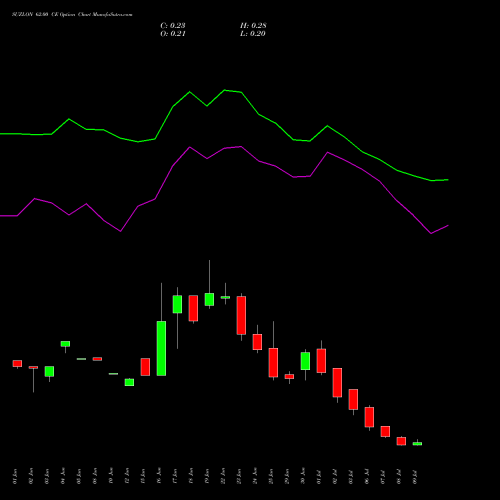Click the green candle above 30 Jun
Viewport: 500px width, 500px height.
(305, 361)
